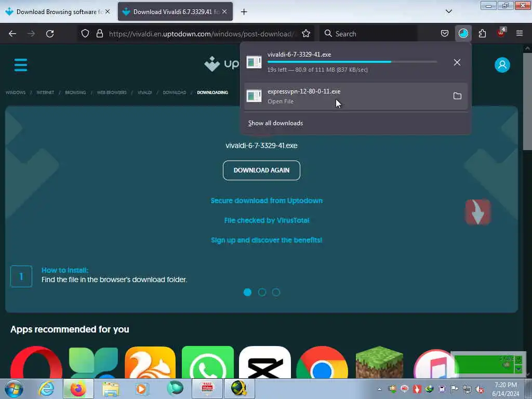
Task: Launch Internet Explorer from the taskbar
Action: (x=46, y=389)
